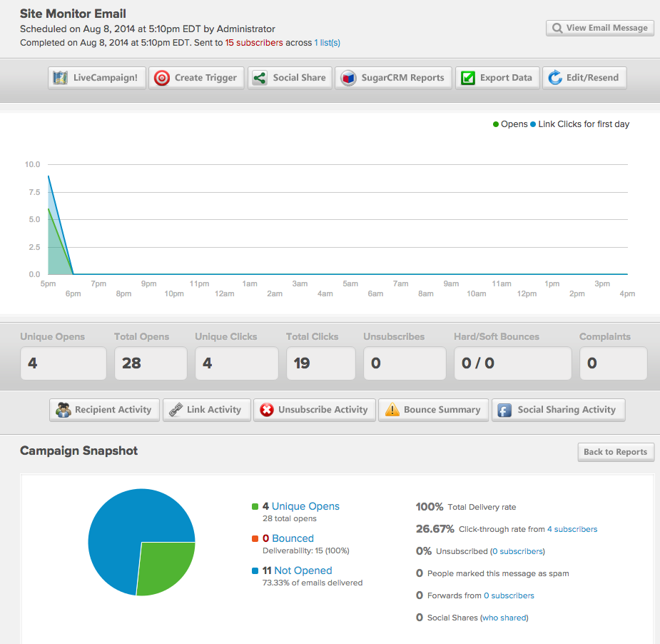Viewport: 660px width, 644px height.
Task: Click the Unique Opens value box
Action: [63, 363]
